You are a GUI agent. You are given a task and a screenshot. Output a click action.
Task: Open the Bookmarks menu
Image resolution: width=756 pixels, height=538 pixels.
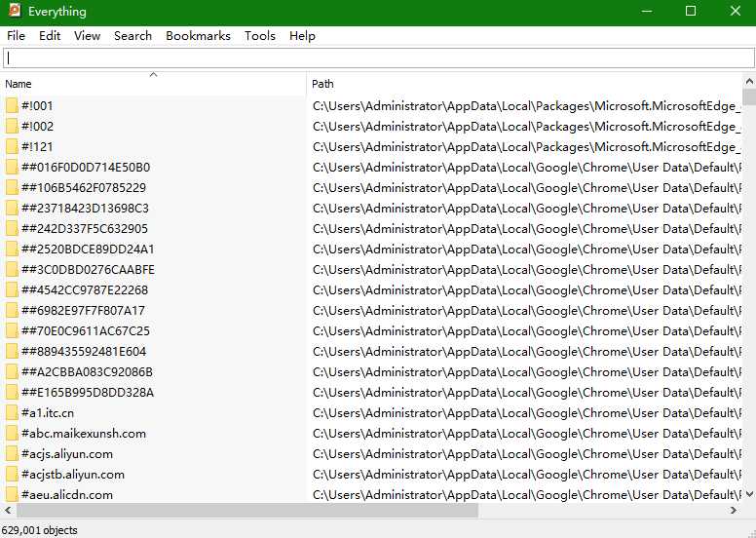(198, 36)
